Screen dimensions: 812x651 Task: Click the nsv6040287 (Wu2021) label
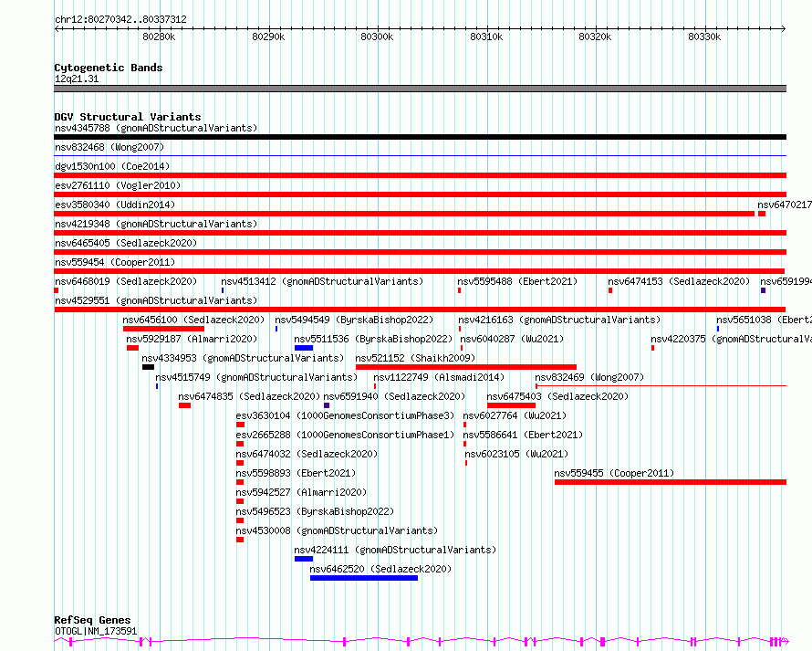pyautogui.click(x=512, y=339)
